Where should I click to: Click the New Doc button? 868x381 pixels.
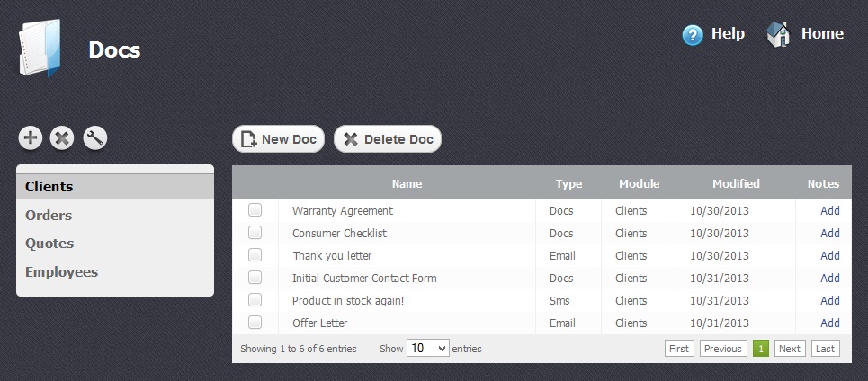point(278,139)
